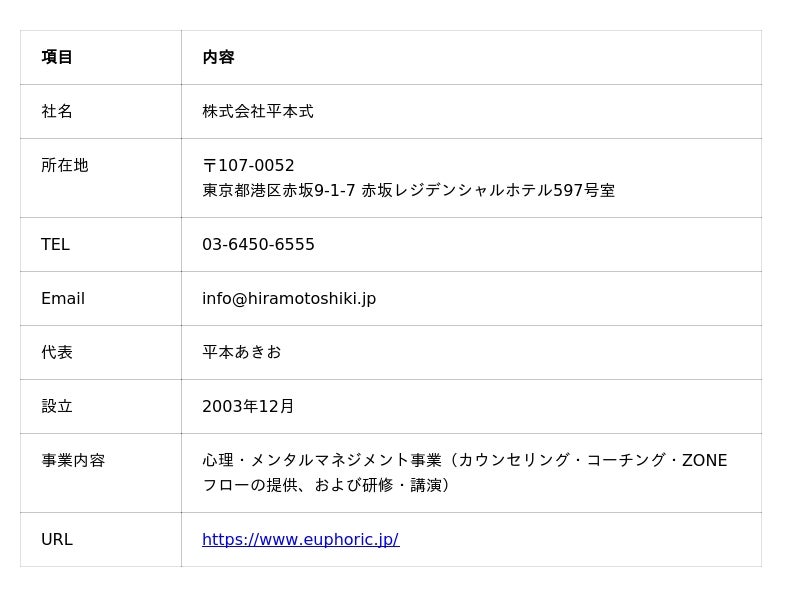Click the 所在地 row label

pyautogui.click(x=65, y=165)
